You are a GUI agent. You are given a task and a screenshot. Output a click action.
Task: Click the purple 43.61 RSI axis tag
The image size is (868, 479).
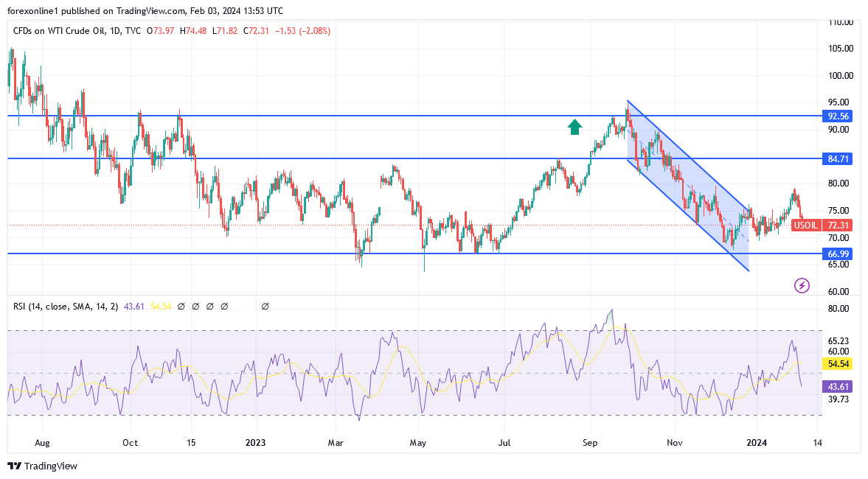pyautogui.click(x=838, y=387)
